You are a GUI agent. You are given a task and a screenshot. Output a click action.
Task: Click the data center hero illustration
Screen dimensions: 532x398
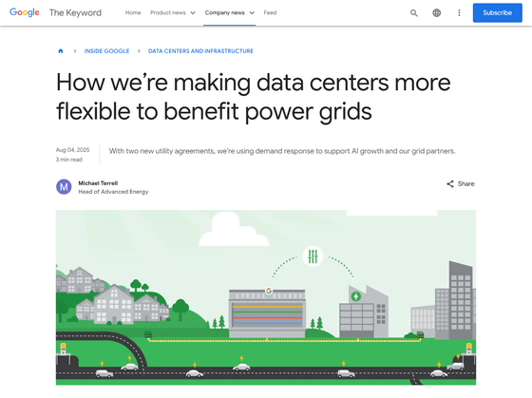266,297
